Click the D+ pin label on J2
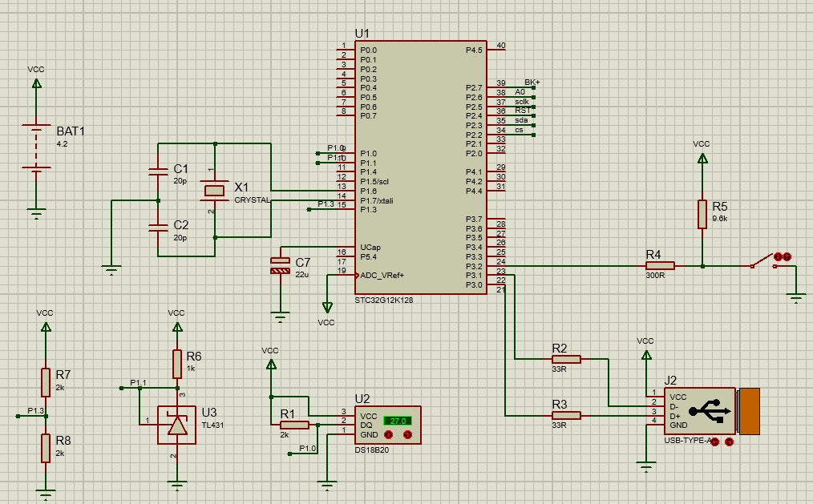813x504 pixels. tap(674, 416)
